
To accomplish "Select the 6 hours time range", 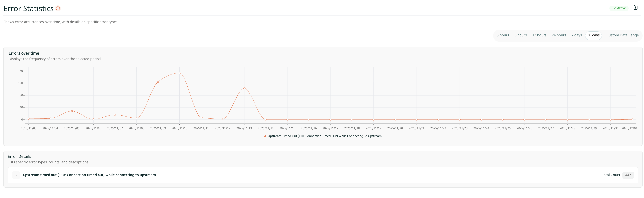I will [x=520, y=35].
